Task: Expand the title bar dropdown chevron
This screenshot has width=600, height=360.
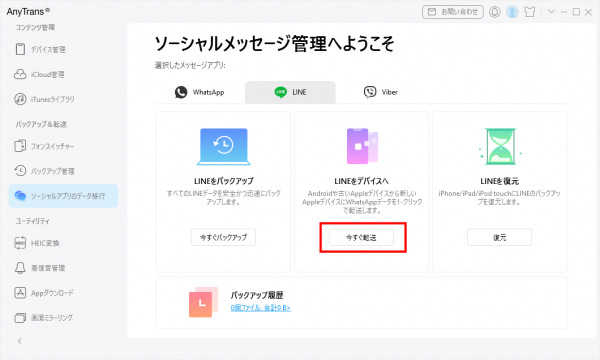Action: (551, 12)
